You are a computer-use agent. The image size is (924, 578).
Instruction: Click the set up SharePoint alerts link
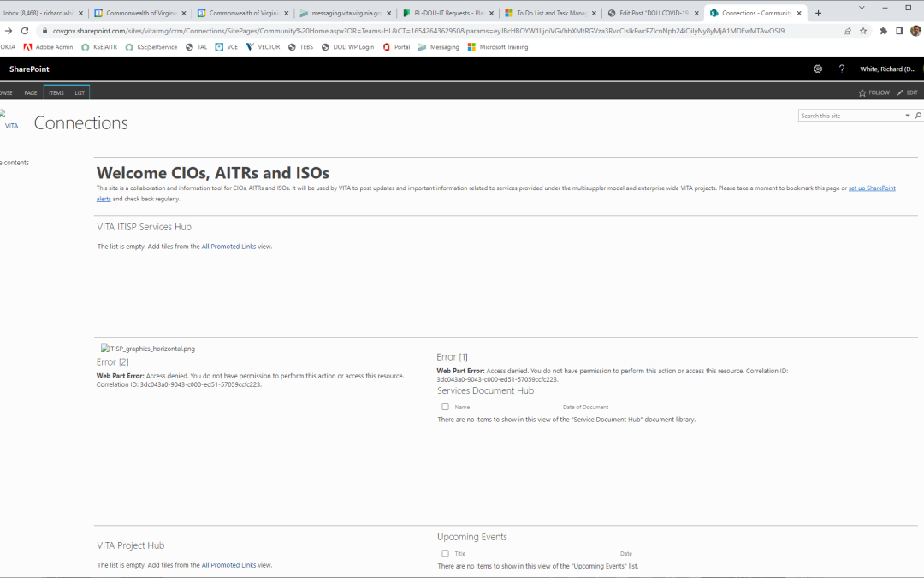871,188
